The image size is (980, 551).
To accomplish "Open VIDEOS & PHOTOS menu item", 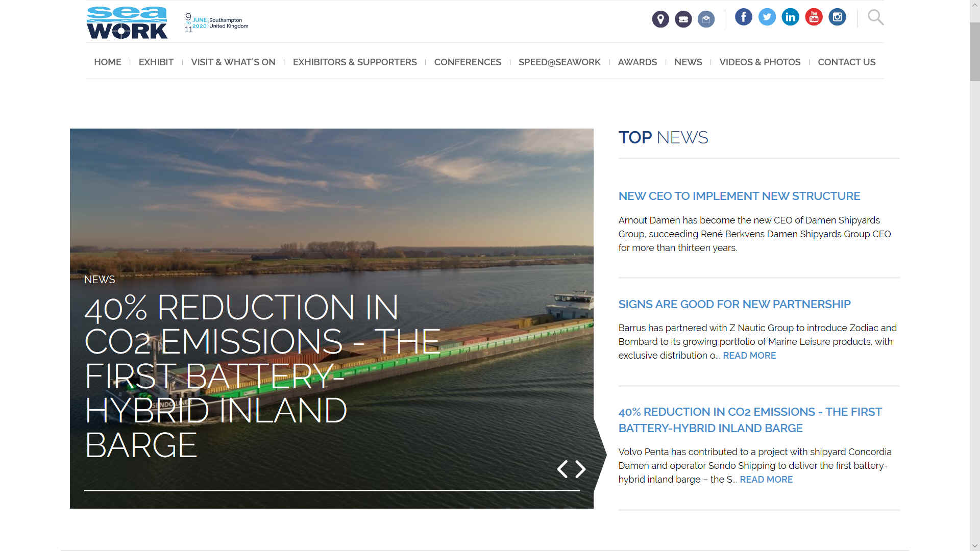I will tap(760, 62).
